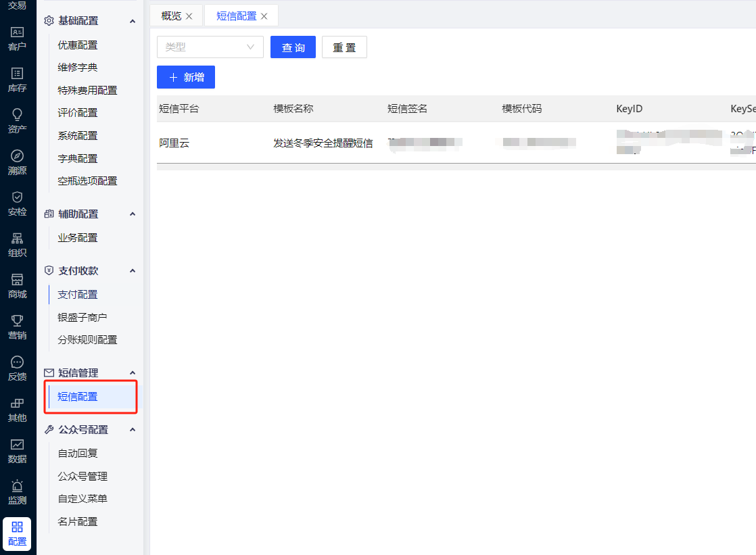Open the 类型 dropdown filter
Screen dimensions: 756x555
click(210, 47)
